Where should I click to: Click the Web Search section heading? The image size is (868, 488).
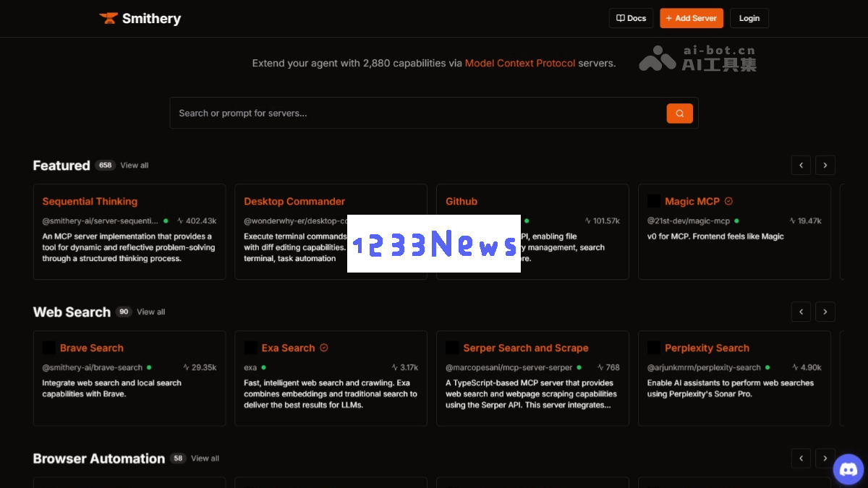(72, 312)
